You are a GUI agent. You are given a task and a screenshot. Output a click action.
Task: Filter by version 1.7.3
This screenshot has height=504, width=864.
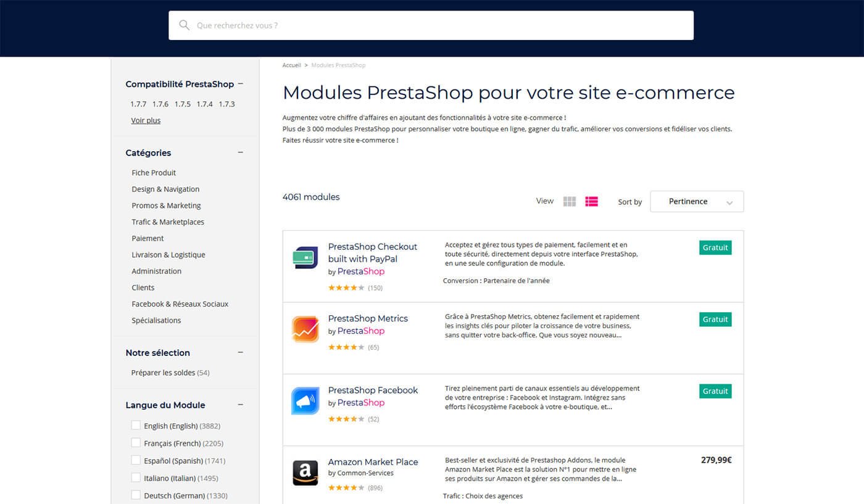pyautogui.click(x=227, y=104)
